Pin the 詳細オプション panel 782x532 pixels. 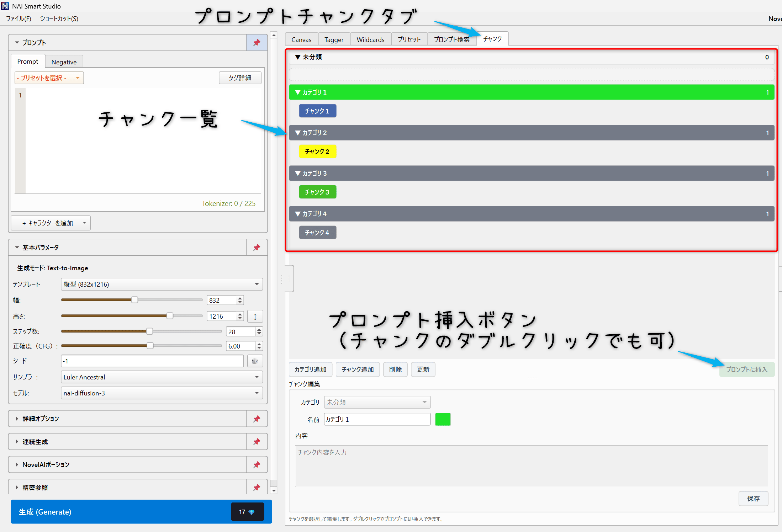coord(257,419)
